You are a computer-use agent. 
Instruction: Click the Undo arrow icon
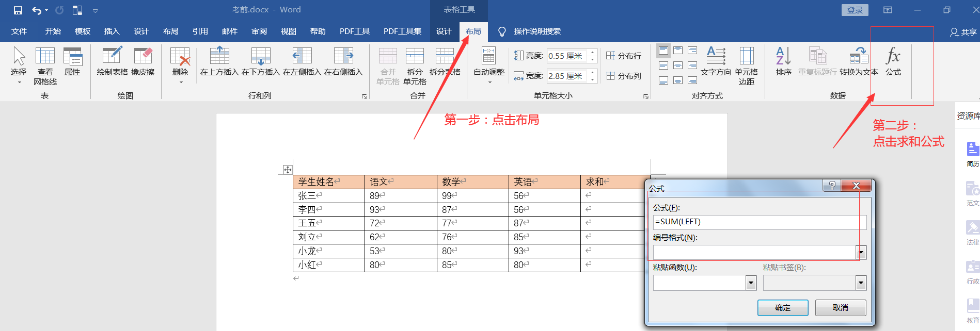pyautogui.click(x=37, y=10)
